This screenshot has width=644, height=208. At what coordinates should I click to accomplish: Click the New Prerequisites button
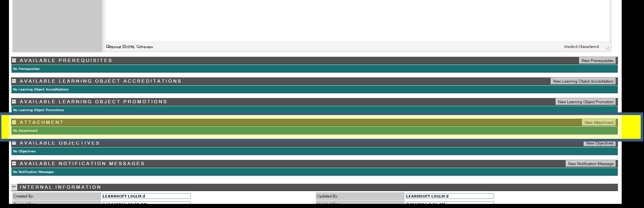coord(597,61)
